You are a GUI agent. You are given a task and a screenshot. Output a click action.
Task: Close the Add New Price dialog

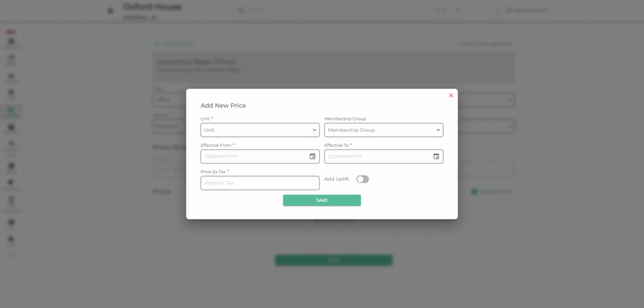[x=451, y=96]
